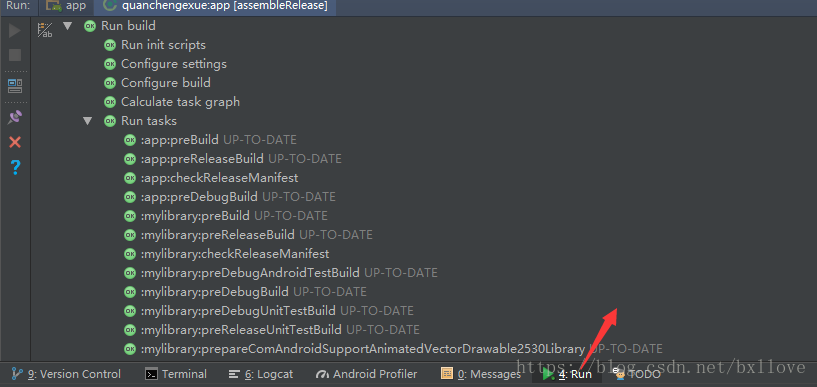The height and width of the screenshot is (387, 817).
Task: Click the Stop square icon
Action: [15, 55]
